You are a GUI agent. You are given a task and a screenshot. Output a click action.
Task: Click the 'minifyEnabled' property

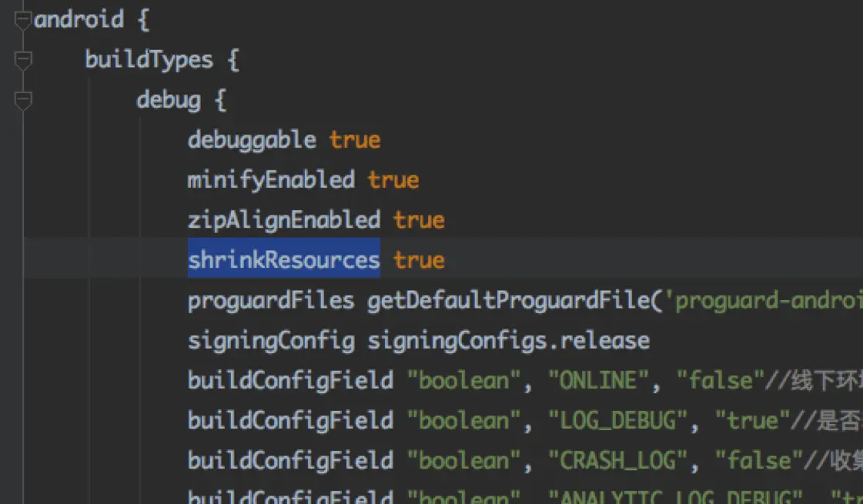pos(271,180)
